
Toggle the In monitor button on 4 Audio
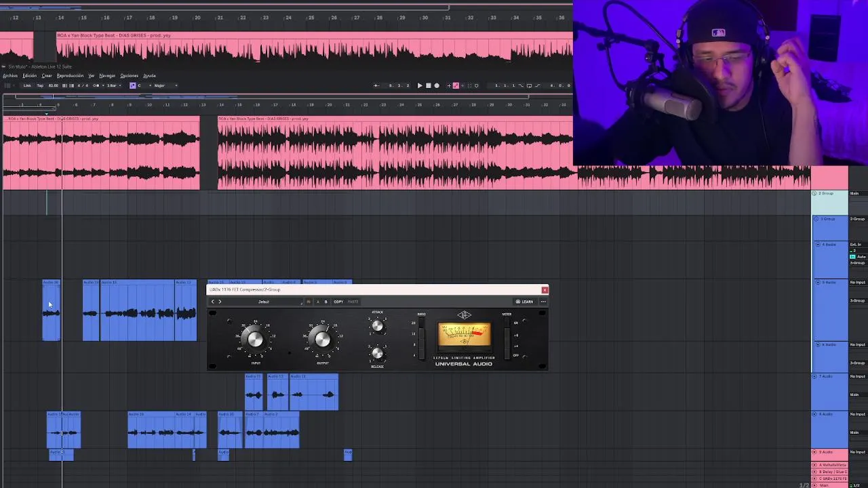[852, 257]
